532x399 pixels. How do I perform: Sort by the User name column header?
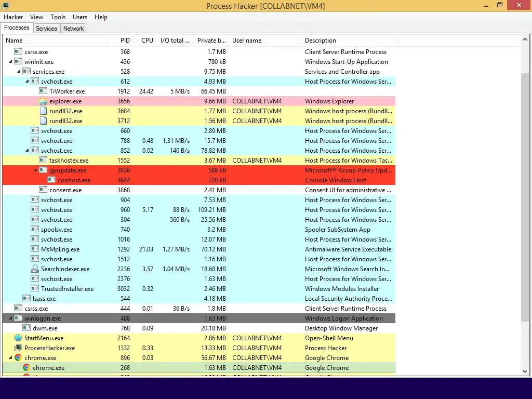click(x=265, y=41)
